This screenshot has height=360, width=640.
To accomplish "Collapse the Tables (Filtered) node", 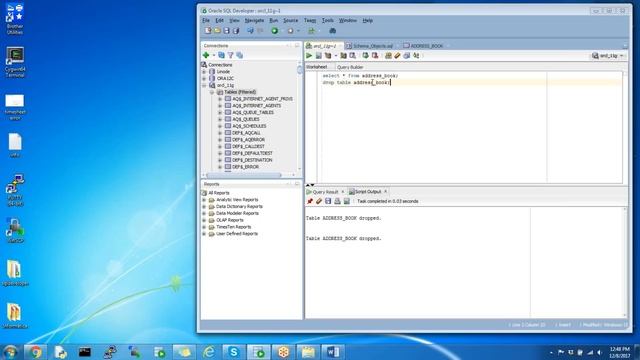I will (212, 92).
